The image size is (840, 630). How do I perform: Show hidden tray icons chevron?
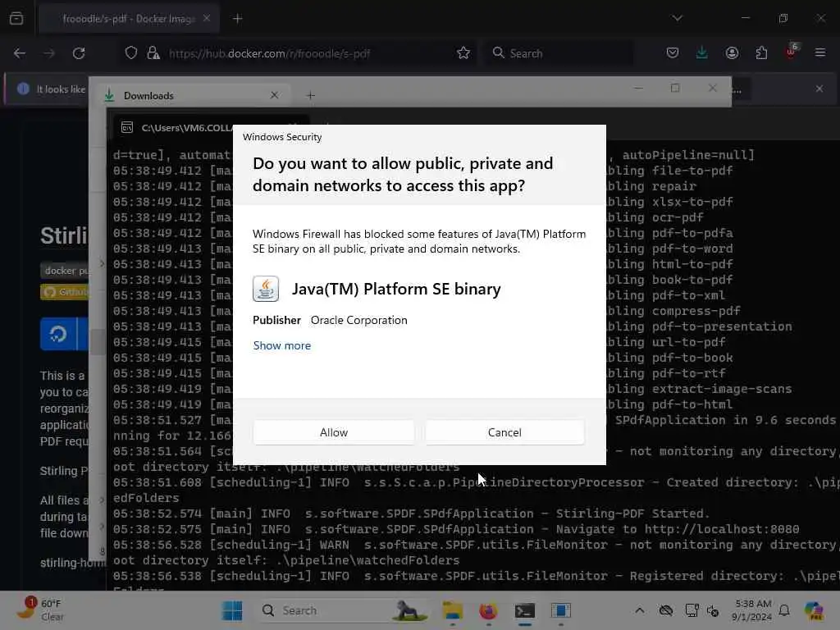tap(640, 610)
